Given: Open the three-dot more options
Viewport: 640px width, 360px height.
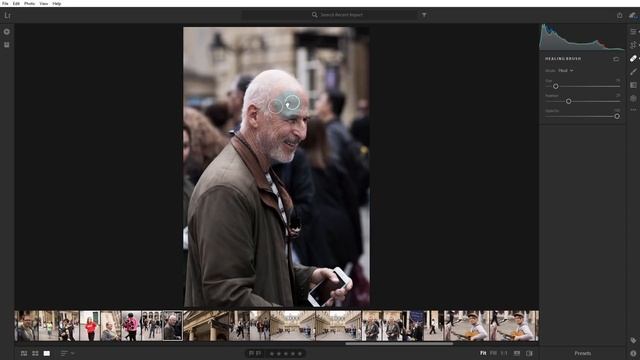Looking at the screenshot, I should pos(633,110).
